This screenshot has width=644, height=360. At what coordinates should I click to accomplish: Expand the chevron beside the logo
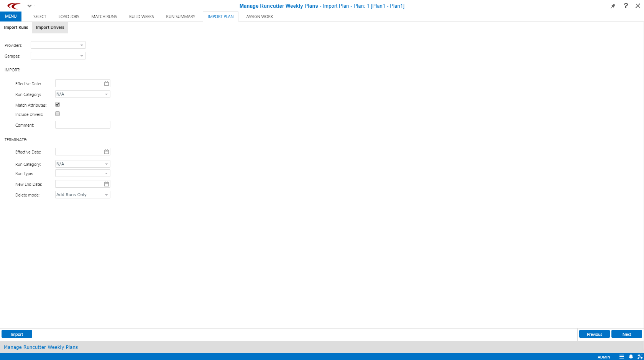click(x=29, y=6)
